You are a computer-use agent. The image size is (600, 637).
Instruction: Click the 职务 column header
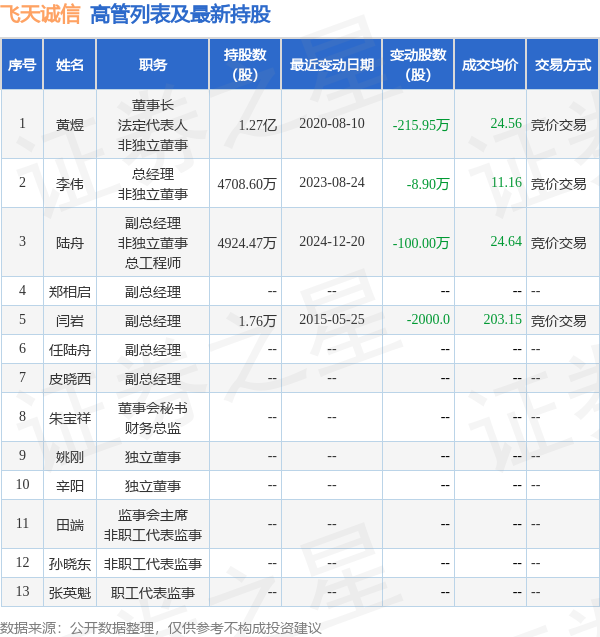153,65
